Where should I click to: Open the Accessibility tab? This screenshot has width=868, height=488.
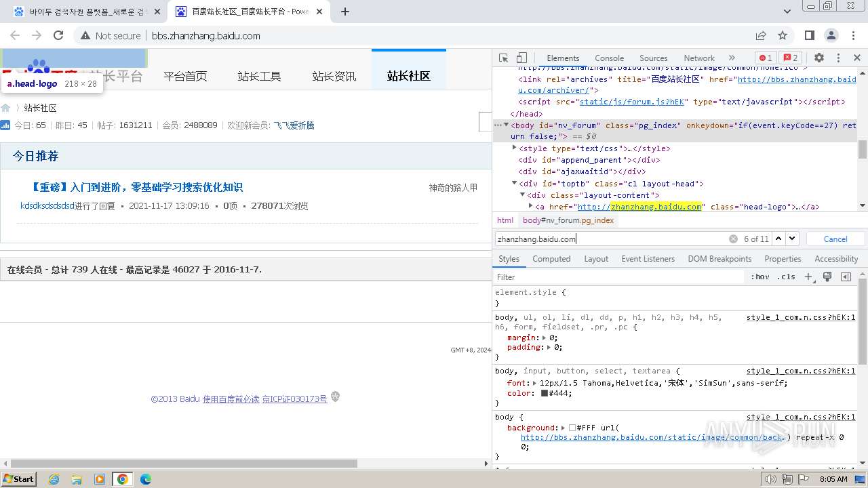click(x=836, y=259)
